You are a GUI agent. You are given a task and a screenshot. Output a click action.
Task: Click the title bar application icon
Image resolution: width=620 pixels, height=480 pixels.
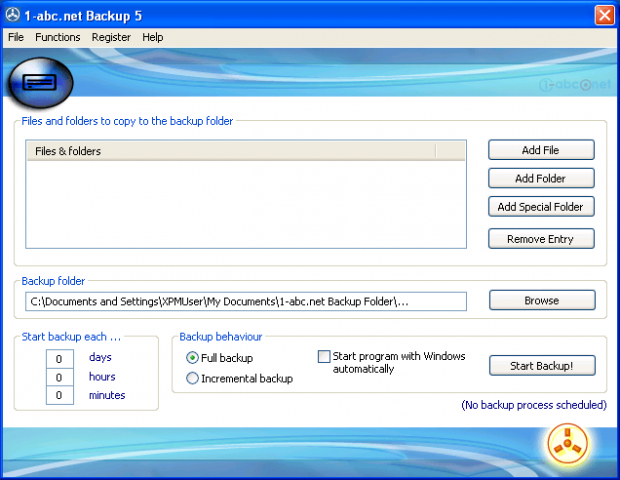click(x=13, y=15)
